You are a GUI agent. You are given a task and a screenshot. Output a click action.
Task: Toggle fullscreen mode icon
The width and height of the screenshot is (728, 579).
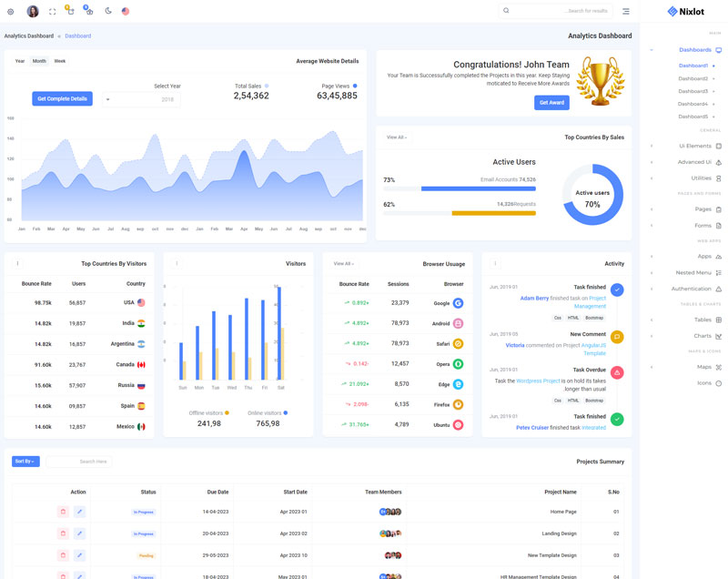pos(52,12)
